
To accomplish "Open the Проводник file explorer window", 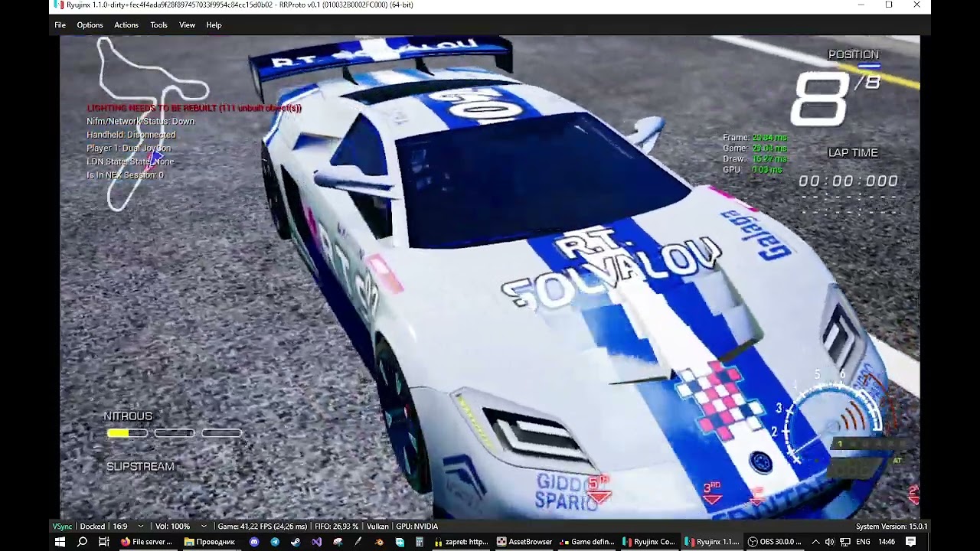I will [211, 542].
